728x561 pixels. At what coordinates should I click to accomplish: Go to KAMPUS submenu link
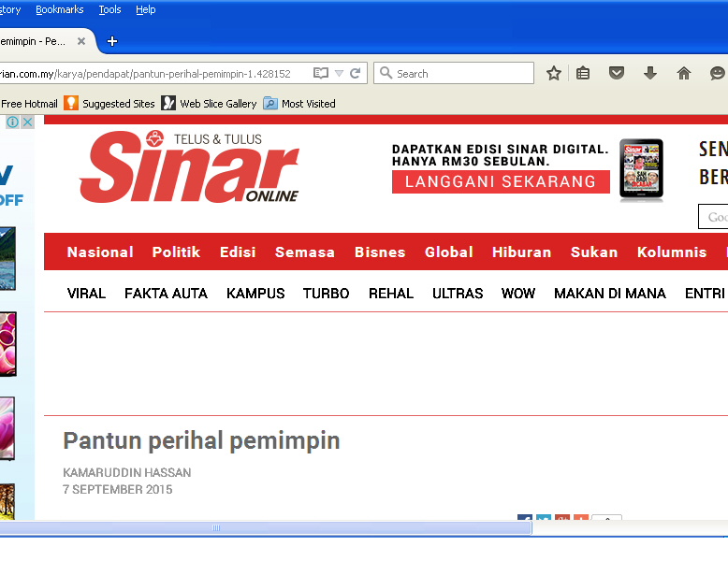click(255, 294)
